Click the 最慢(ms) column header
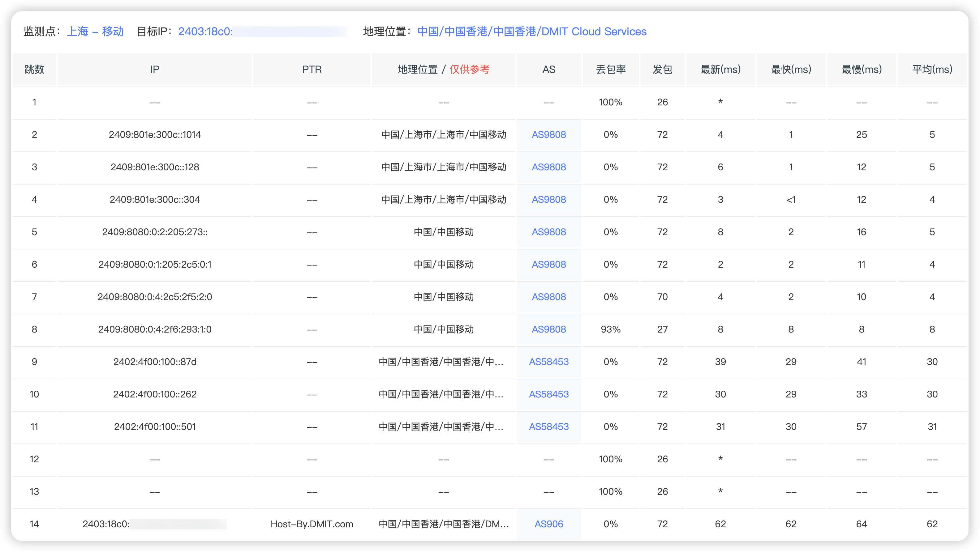 tap(861, 70)
